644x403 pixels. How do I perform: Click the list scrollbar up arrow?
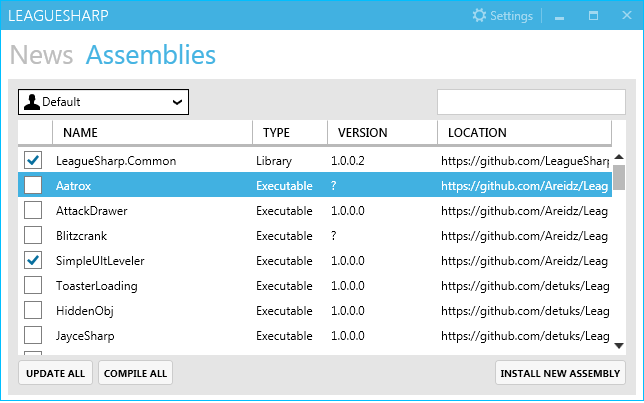(x=619, y=157)
